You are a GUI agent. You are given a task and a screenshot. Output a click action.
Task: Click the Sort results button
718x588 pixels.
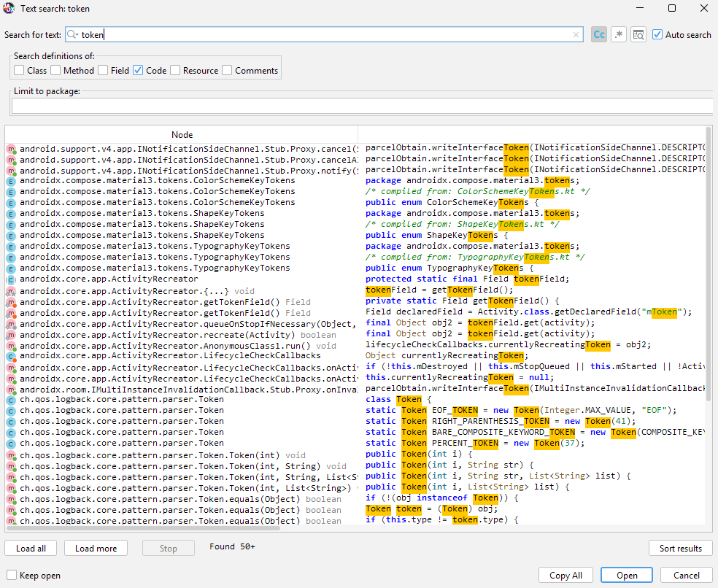pyautogui.click(x=680, y=549)
